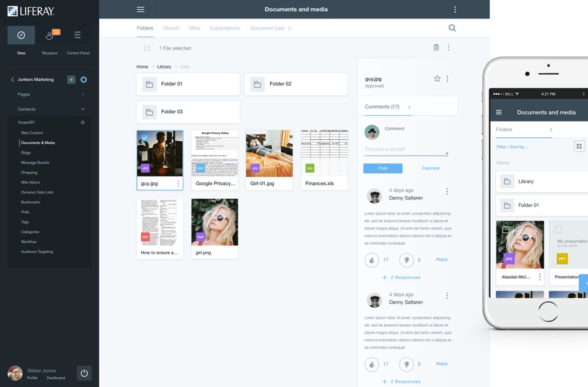Switch phone view to grid layout icon
588x387 pixels.
point(580,146)
